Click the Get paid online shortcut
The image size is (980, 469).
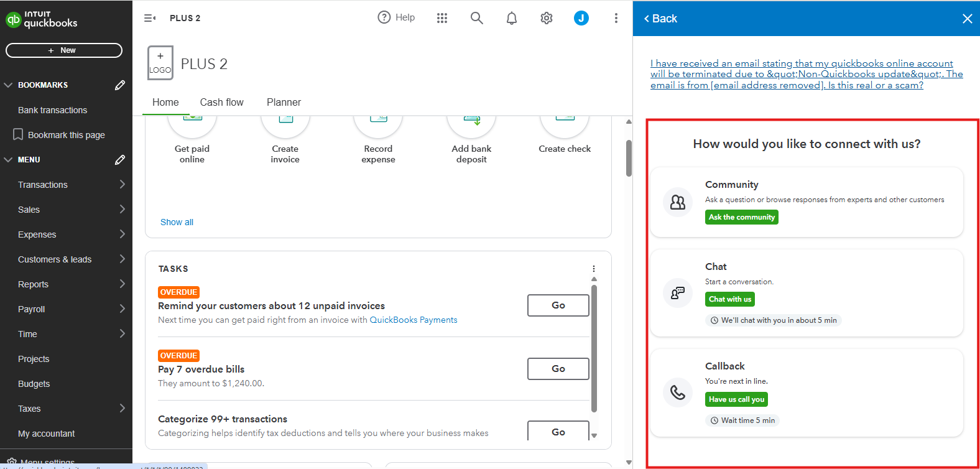(192, 140)
